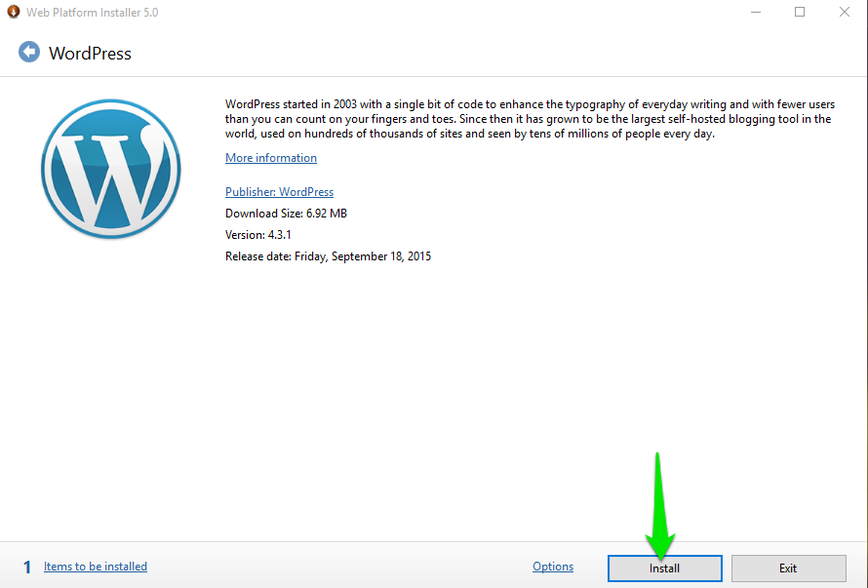
Task: Click the WordPress description paragraph
Action: (x=530, y=119)
